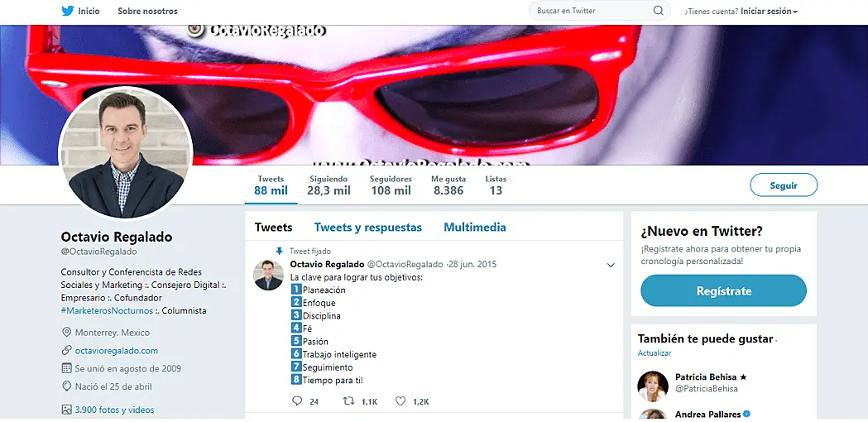This screenshot has width=868, height=422.
Task: Click Patricia Behisa's avatar thumbnail
Action: [x=653, y=386]
